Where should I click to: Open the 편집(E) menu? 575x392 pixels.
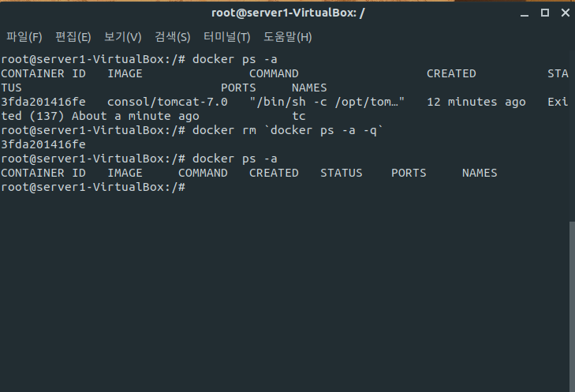click(x=73, y=36)
